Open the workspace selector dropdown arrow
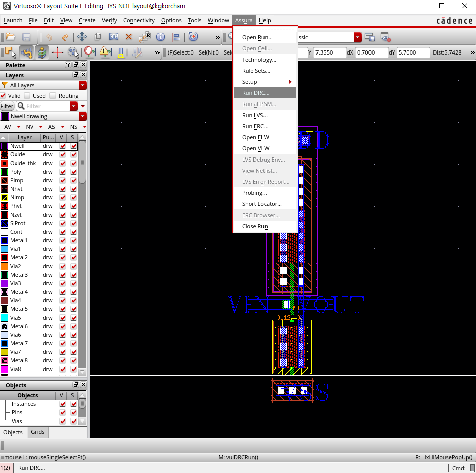 pos(357,37)
